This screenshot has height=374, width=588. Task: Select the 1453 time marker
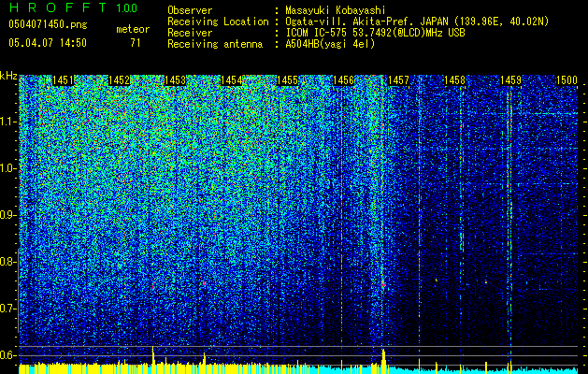click(x=176, y=80)
